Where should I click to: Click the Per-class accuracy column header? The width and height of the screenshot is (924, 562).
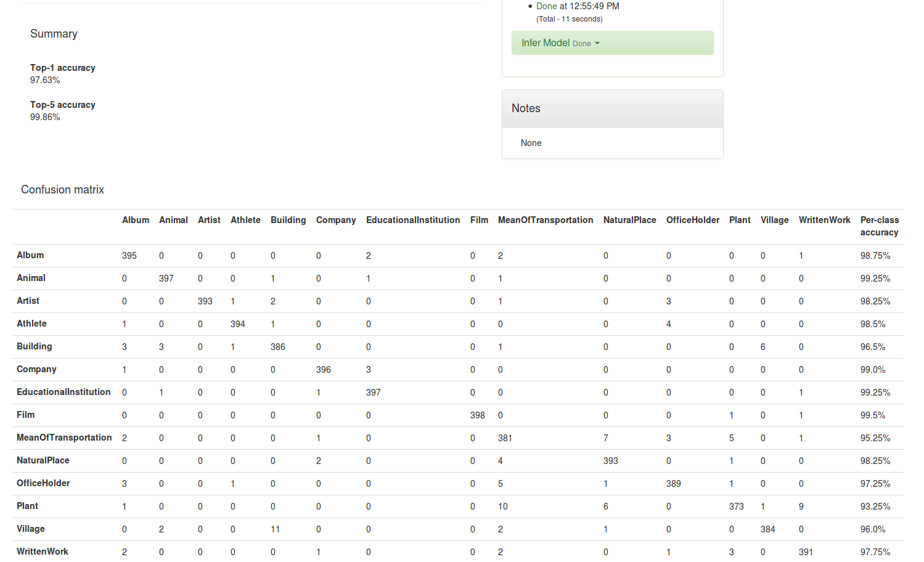pyautogui.click(x=880, y=226)
